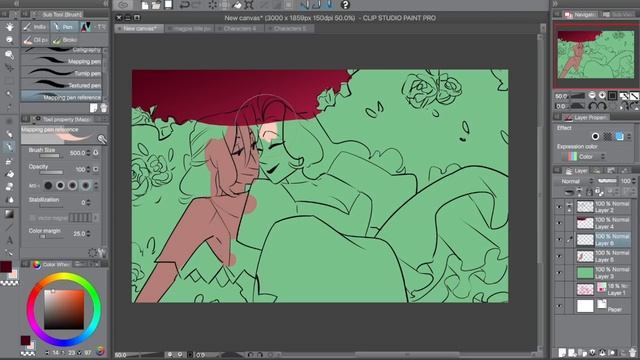640x360 pixels.
Task: Select the India ink sub tool group
Action: [35, 27]
